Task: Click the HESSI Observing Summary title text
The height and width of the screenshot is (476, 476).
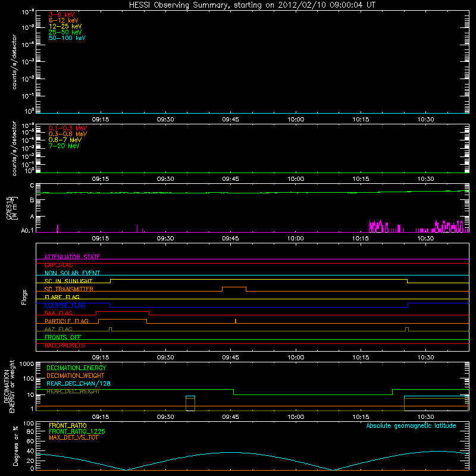Action: point(252,5)
